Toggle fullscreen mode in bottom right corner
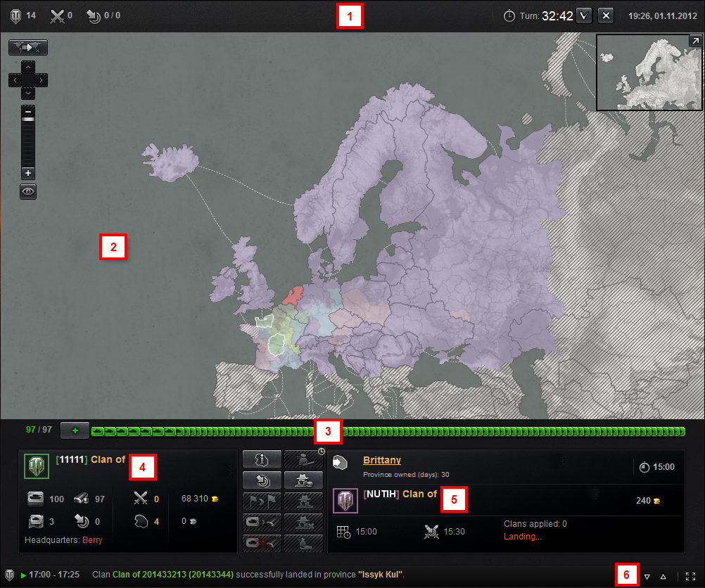Viewport: 705px width, 588px height. click(692, 576)
